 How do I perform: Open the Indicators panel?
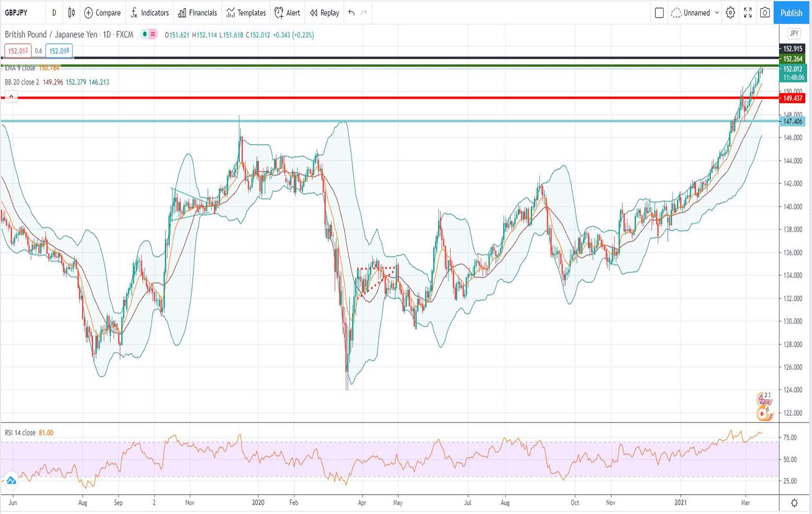(150, 13)
